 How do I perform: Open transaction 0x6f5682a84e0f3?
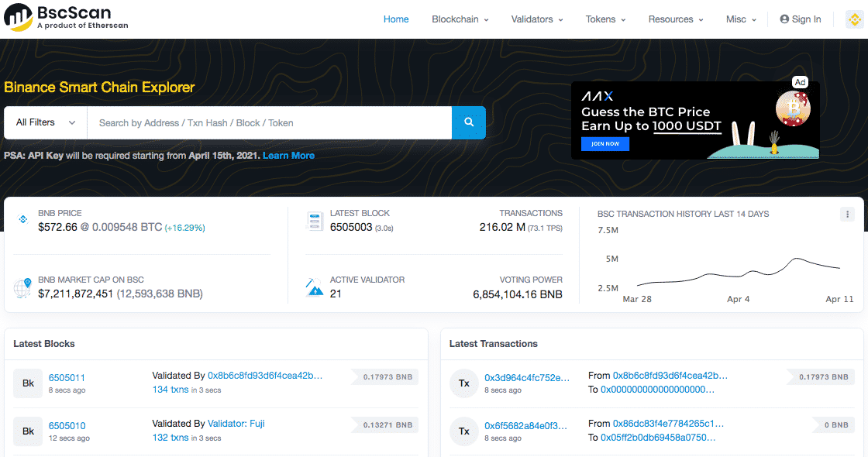526,426
